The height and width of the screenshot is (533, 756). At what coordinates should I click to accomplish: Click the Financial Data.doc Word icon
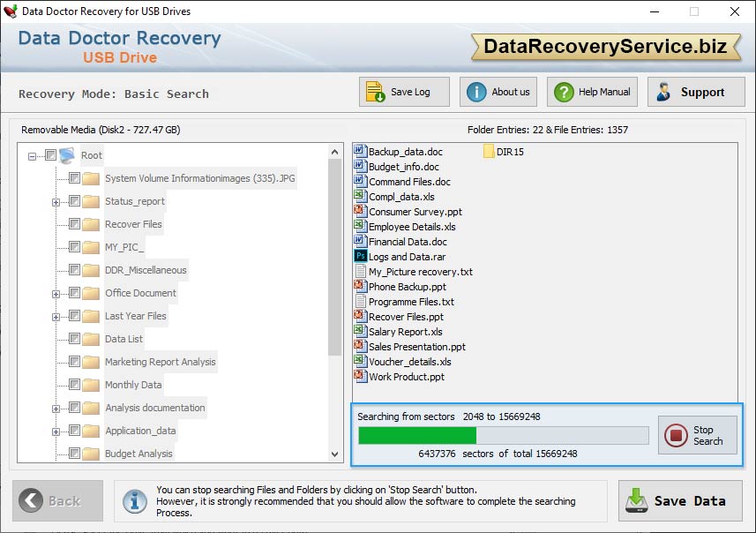tap(360, 241)
